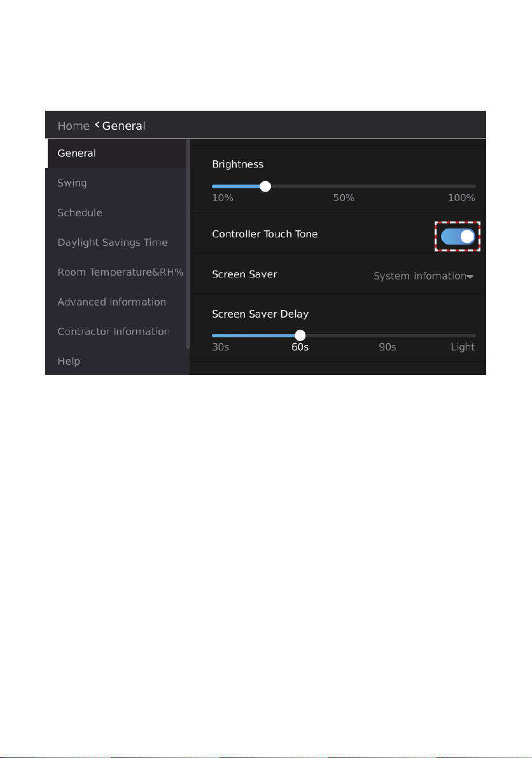Click the General title in header
This screenshot has width=532, height=758.
pos(123,125)
